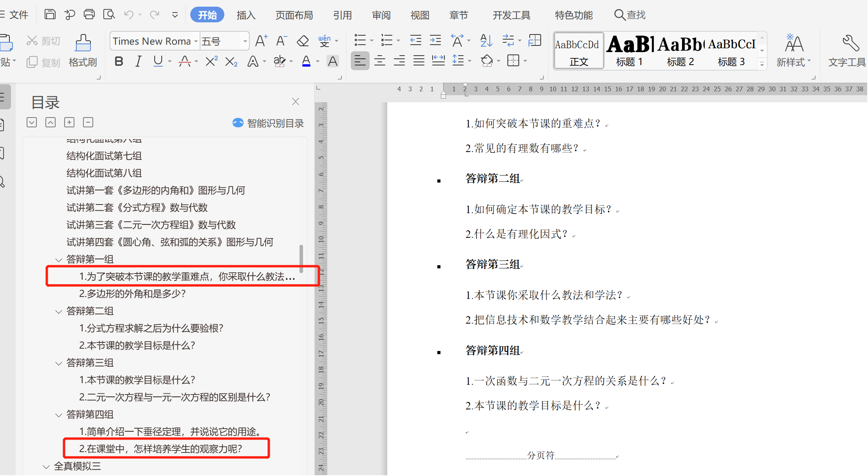Click the Text Tools (文字工具) wrench icon
Screen dimensions: 868x476
pyautogui.click(x=850, y=43)
